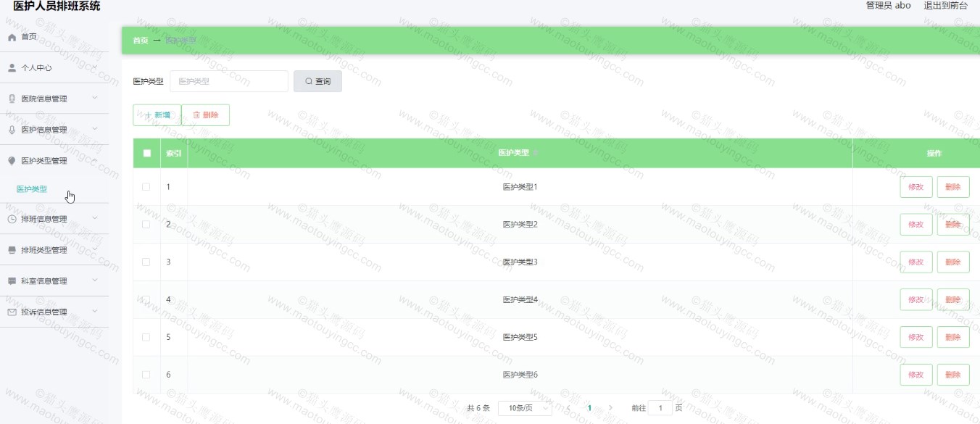Viewport: 980px width, 424px height.
Task: Check the checkbox for row 医护类型5
Action: tap(146, 337)
